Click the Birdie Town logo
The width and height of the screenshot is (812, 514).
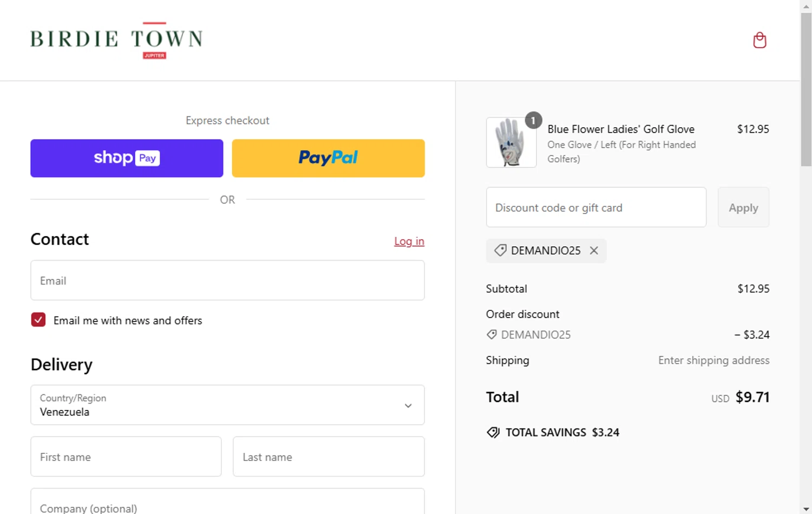(x=116, y=40)
